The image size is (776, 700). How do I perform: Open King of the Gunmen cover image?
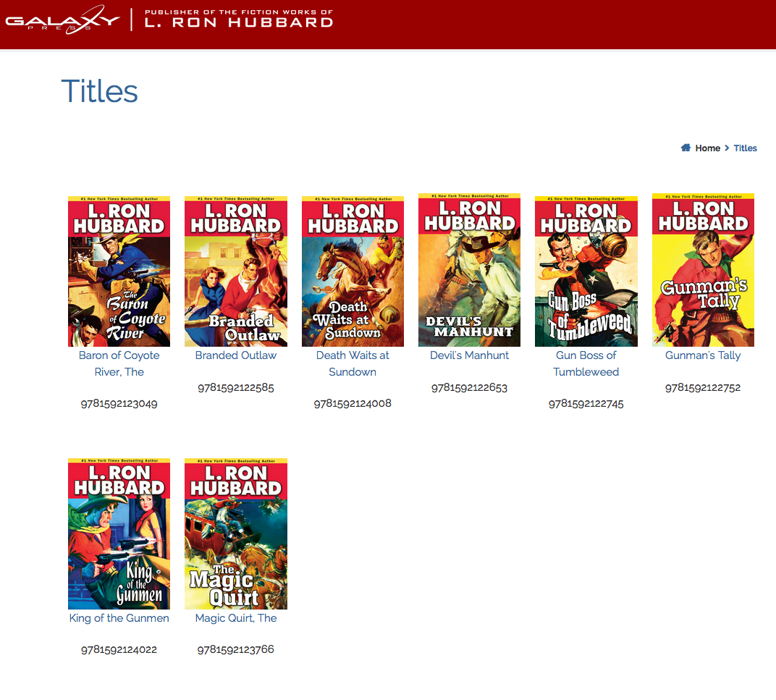click(119, 534)
